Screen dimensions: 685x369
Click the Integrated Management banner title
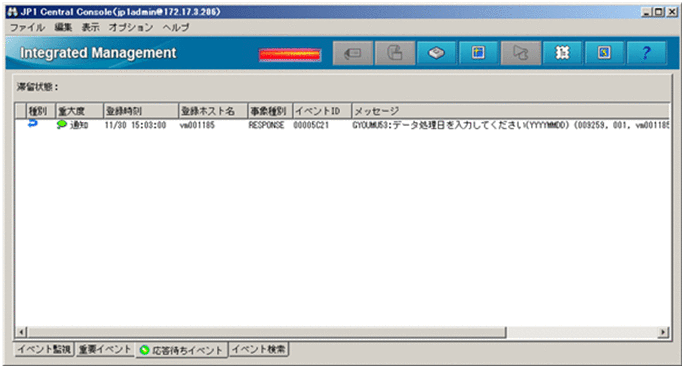coord(98,53)
